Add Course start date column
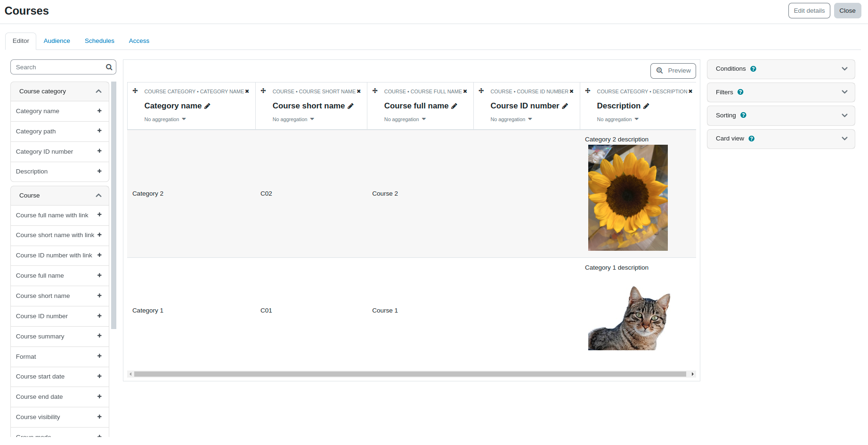Screen dimensions: 868x445 tap(99, 376)
